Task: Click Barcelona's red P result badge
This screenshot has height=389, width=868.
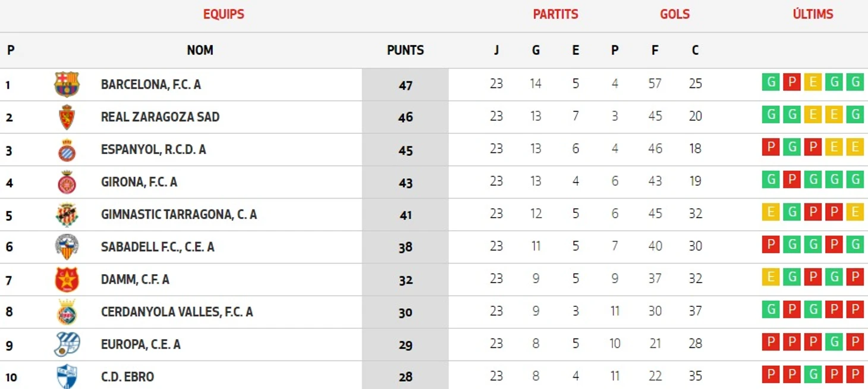Action: [x=791, y=82]
